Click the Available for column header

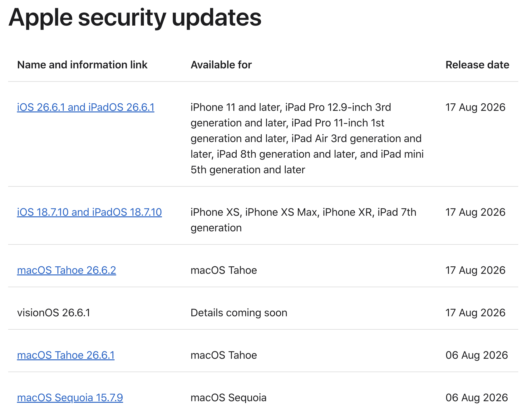[x=221, y=65]
